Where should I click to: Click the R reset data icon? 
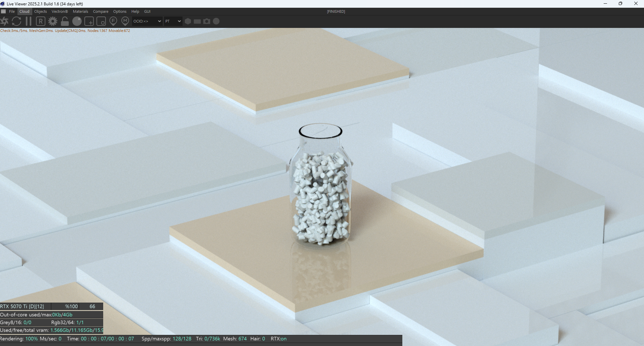[41, 21]
